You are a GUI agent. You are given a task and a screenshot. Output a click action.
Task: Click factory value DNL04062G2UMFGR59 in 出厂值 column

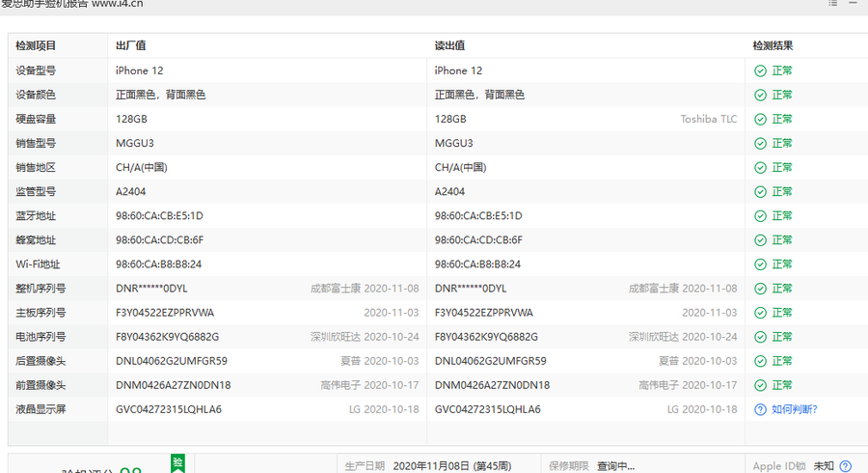(172, 361)
